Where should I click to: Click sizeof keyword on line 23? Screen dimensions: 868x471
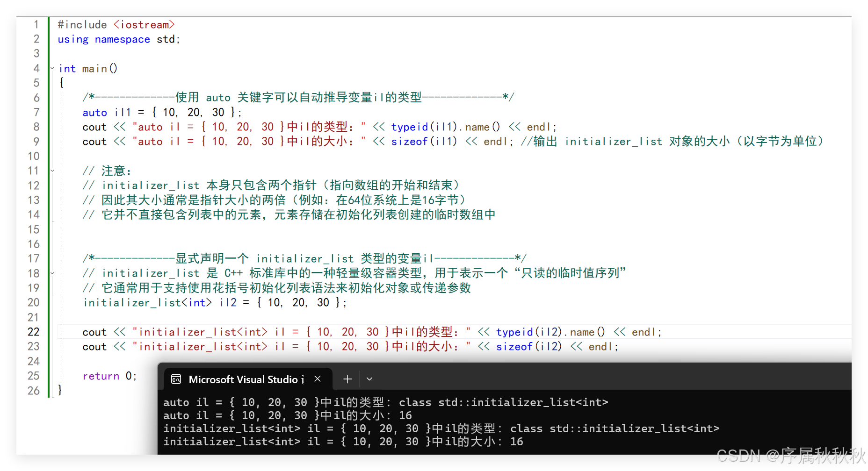514,347
